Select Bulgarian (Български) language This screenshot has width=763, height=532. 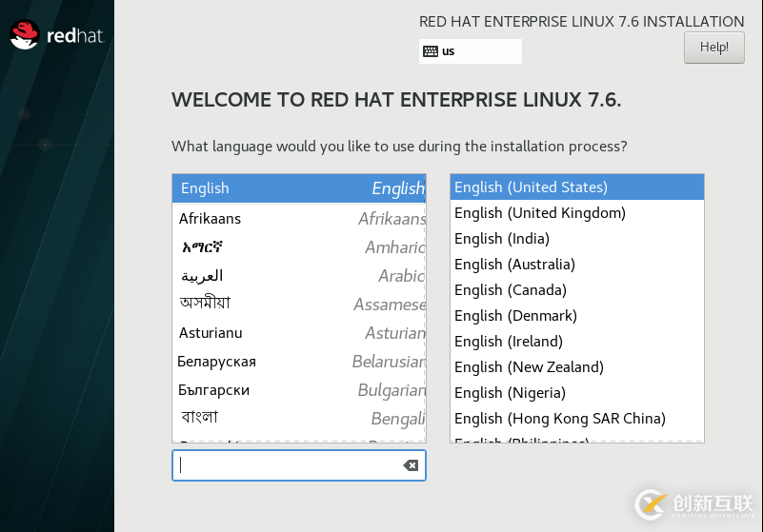coord(299,390)
